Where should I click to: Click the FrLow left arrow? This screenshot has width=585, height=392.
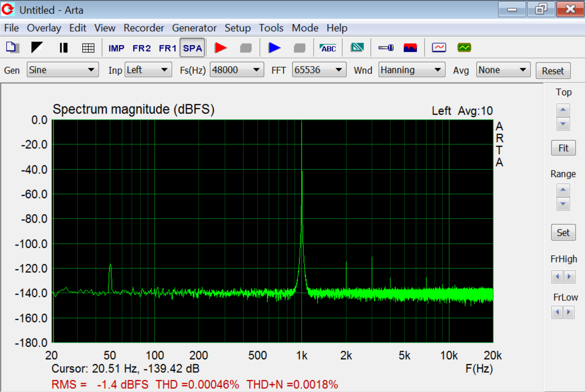pyautogui.click(x=557, y=312)
